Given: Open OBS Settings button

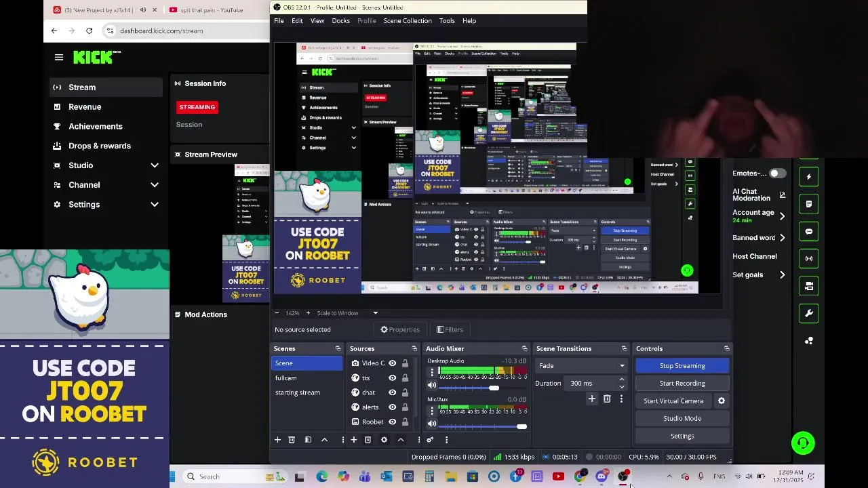Looking at the screenshot, I should click(x=682, y=436).
